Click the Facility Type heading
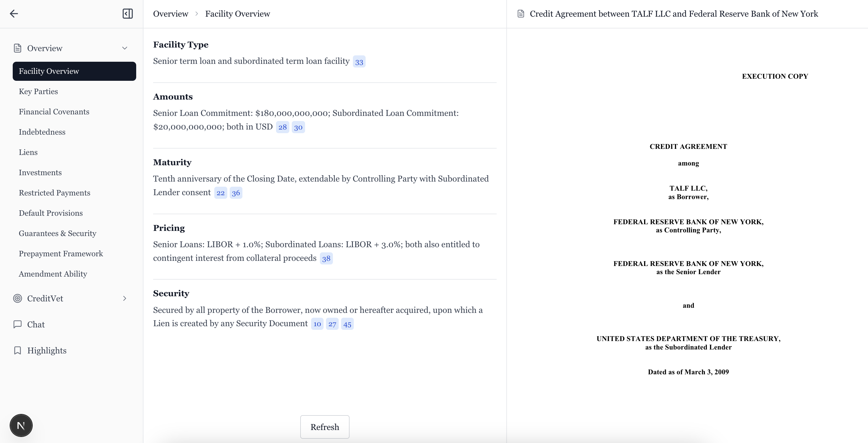This screenshot has height=443, width=868. (x=181, y=44)
